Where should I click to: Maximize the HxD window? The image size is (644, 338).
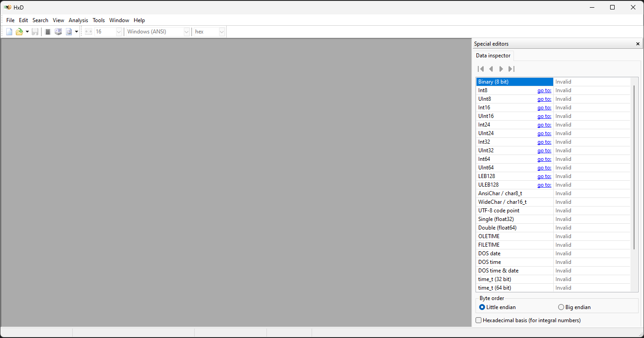pyautogui.click(x=612, y=7)
